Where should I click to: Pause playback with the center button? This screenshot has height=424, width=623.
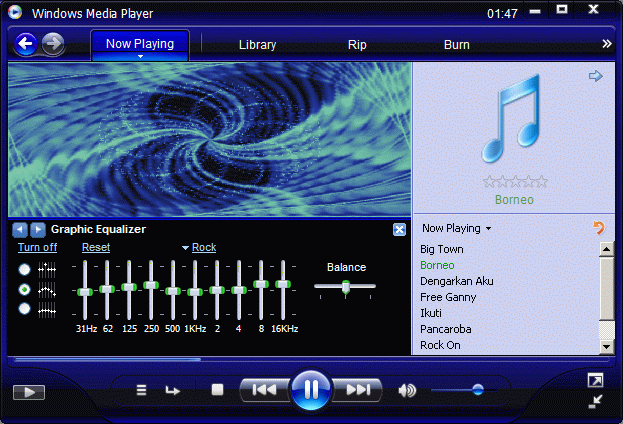click(x=311, y=390)
